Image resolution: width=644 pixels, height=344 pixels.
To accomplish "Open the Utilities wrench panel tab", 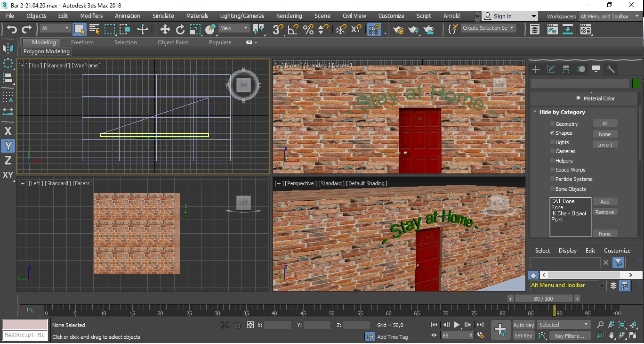I will click(611, 69).
